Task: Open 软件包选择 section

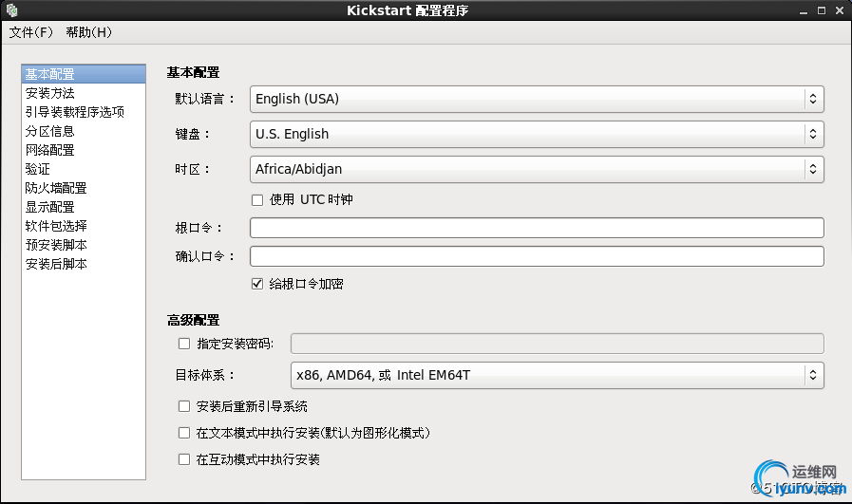Action: (84, 226)
